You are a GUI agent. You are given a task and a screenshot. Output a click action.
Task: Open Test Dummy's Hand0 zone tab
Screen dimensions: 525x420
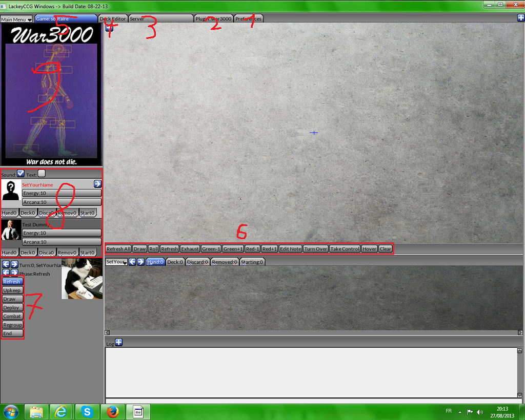point(9,253)
